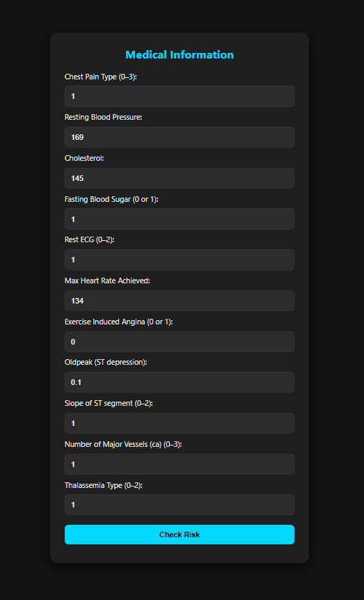364x600 pixels.
Task: Click the 'Oldpeak (ST depression):' label
Action: click(x=106, y=363)
